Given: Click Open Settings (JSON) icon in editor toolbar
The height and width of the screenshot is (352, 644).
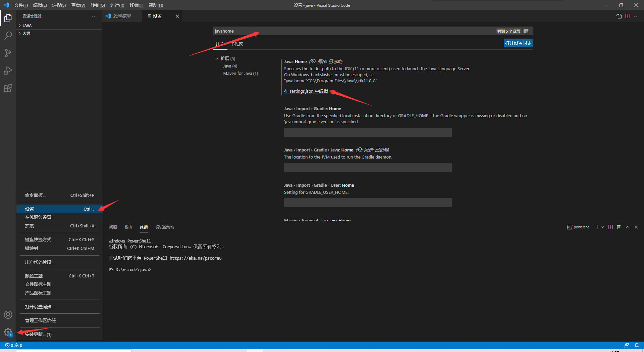Looking at the screenshot, I should point(619,16).
